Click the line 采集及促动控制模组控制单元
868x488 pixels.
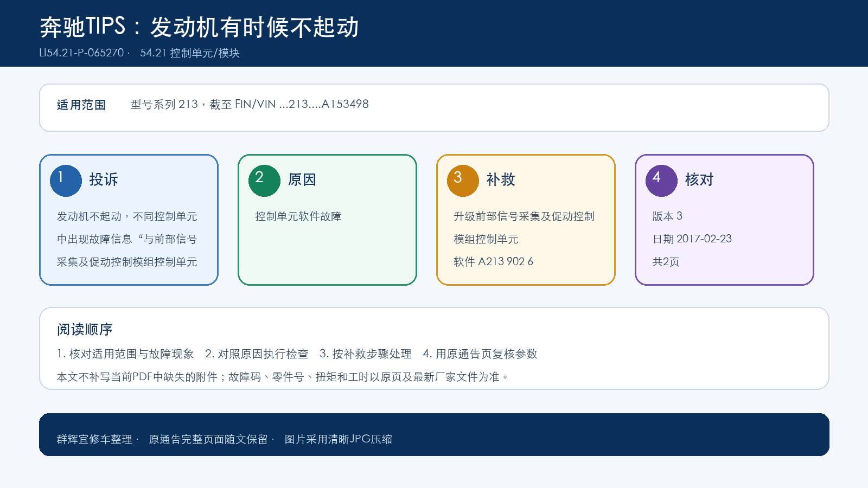127,262
